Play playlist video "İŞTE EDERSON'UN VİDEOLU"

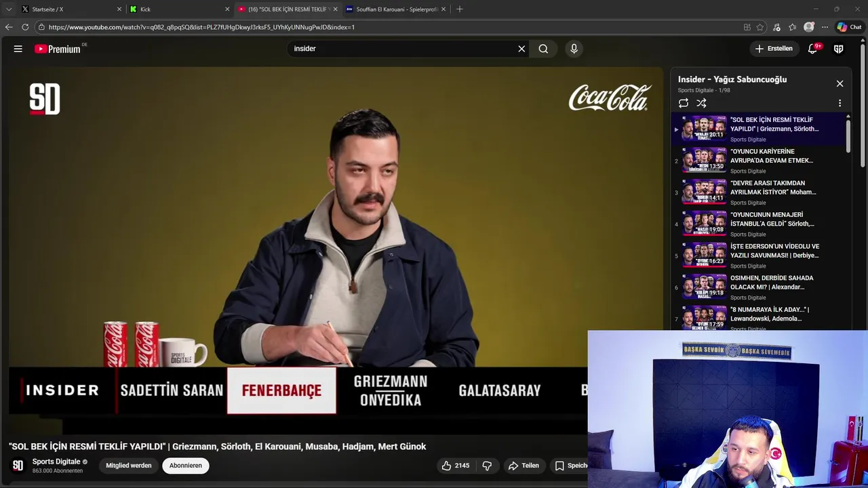759,256
